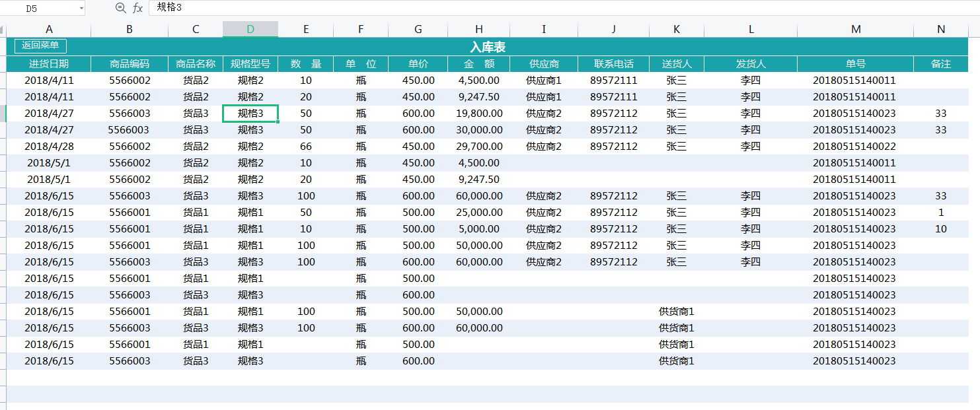Click the 数 量 header cell

click(306, 64)
